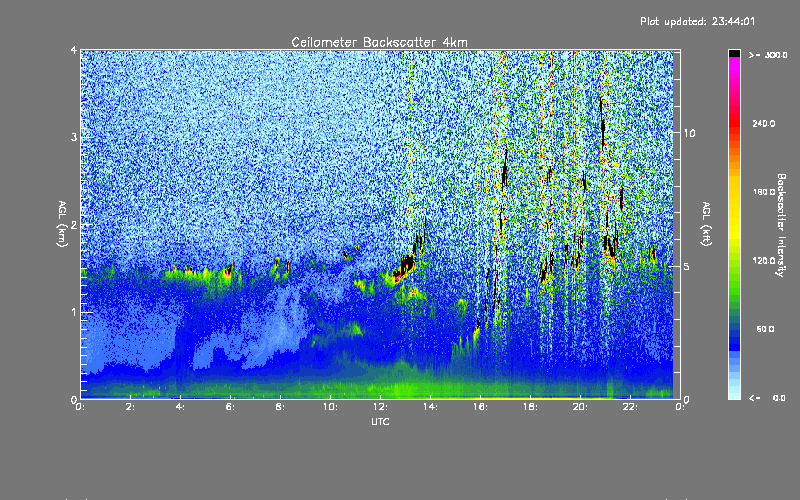Click the 'Backscatter Intensity' colorbar label
800x500 pixels.
tap(781, 225)
